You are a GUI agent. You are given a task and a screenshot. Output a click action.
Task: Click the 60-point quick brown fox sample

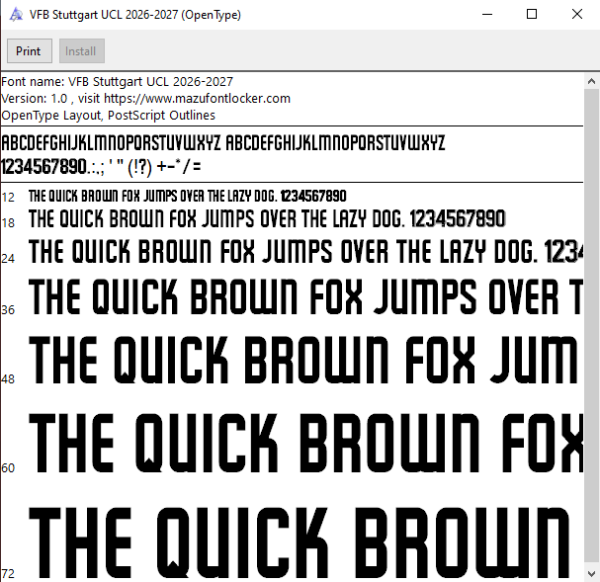click(306, 443)
